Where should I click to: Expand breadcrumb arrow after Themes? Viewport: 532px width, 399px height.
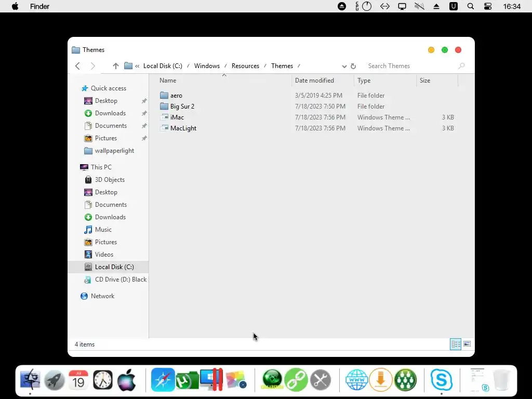[299, 66]
